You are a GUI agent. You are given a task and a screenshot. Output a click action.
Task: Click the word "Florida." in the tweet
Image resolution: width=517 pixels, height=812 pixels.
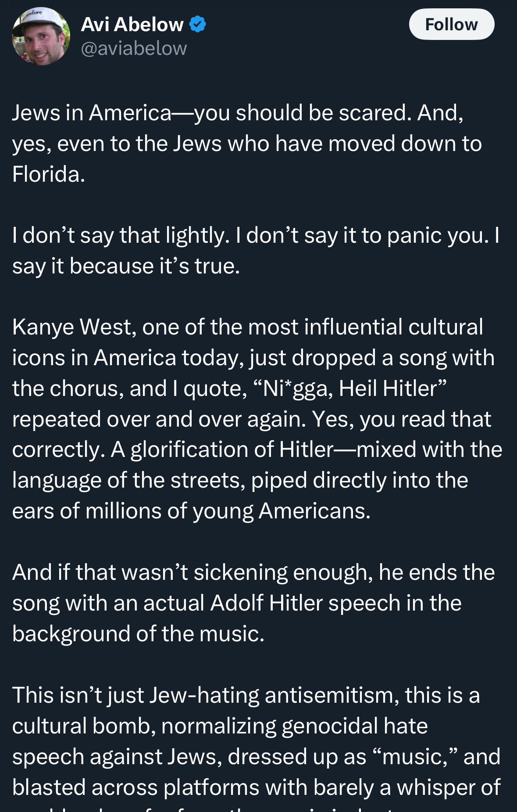[x=49, y=174]
